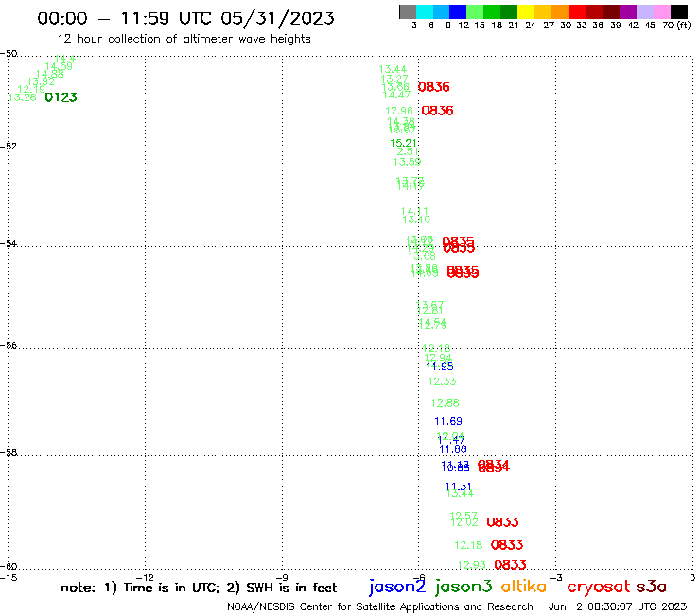Click the wave height value 14.11
Screen dimensions: 700x615
(414, 211)
